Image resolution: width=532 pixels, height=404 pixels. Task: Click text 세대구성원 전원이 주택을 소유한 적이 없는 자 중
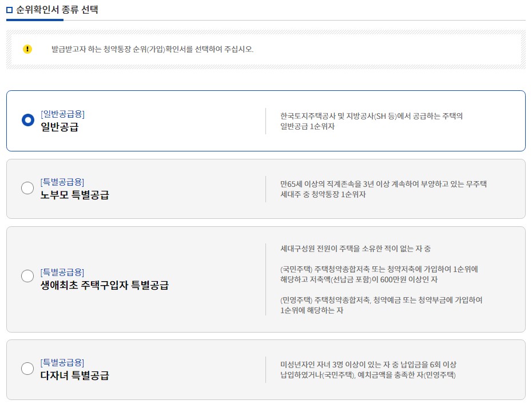(356, 249)
